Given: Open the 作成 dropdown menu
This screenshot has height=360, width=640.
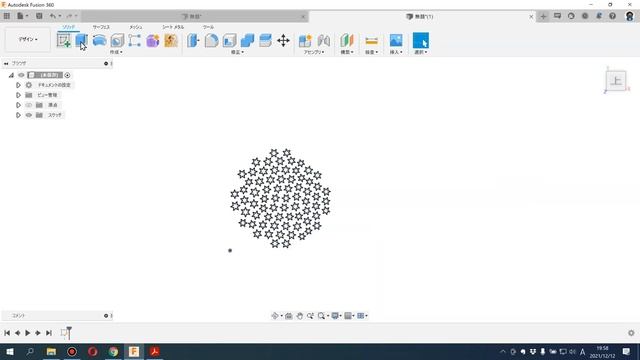Looking at the screenshot, I should (x=116, y=52).
